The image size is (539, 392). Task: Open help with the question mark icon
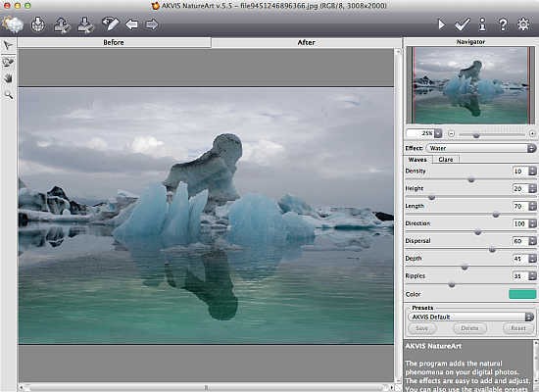point(503,24)
